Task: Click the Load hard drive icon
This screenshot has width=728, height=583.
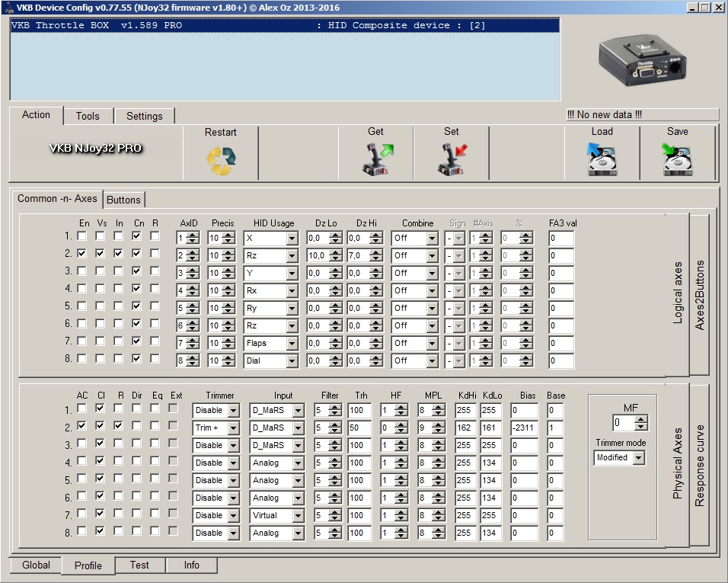Action: (x=602, y=160)
